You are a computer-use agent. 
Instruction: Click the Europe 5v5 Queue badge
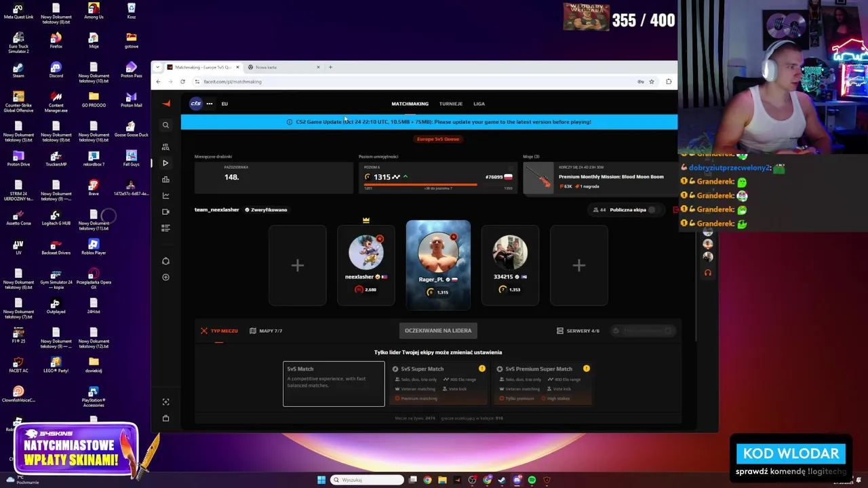438,139
